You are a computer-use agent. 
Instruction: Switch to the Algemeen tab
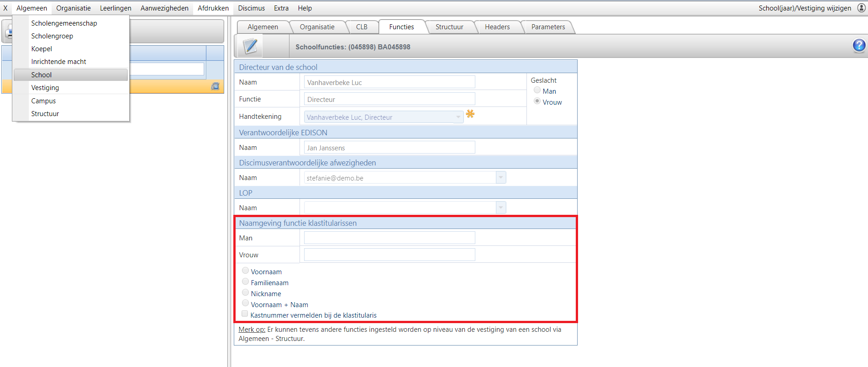[263, 27]
